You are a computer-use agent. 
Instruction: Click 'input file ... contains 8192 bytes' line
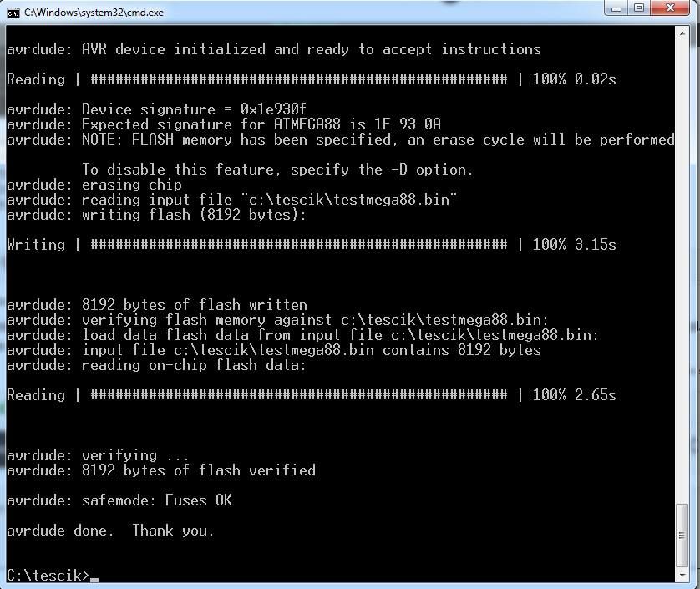click(274, 350)
